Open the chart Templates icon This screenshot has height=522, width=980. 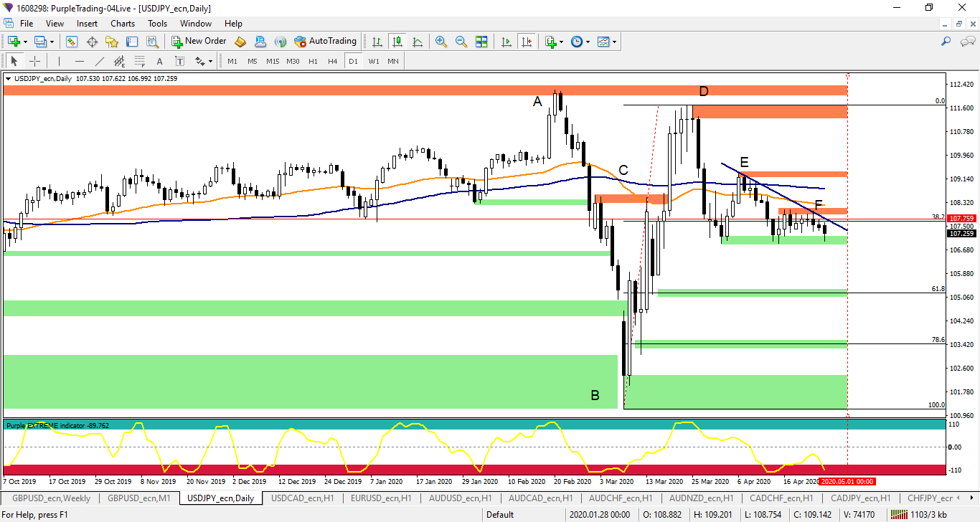tap(603, 42)
